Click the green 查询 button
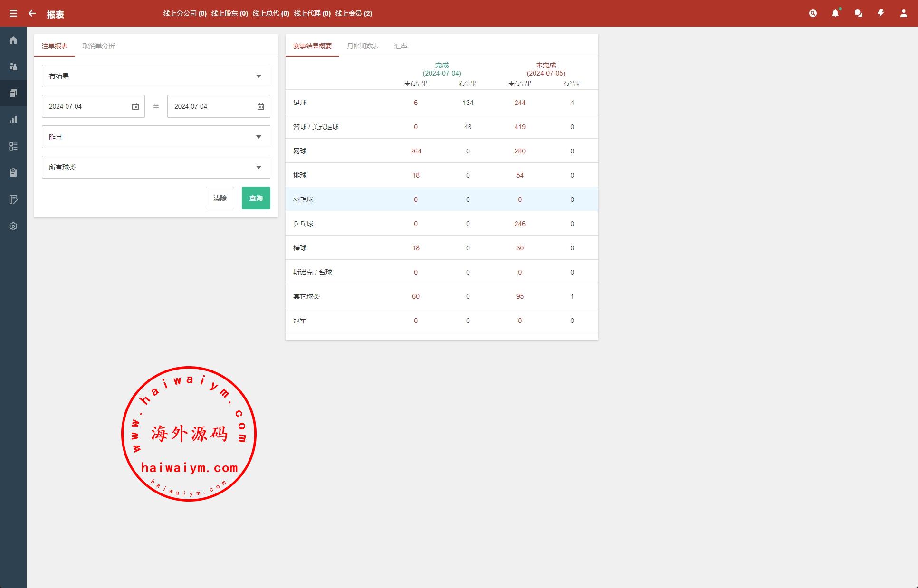918x588 pixels. [x=256, y=198]
